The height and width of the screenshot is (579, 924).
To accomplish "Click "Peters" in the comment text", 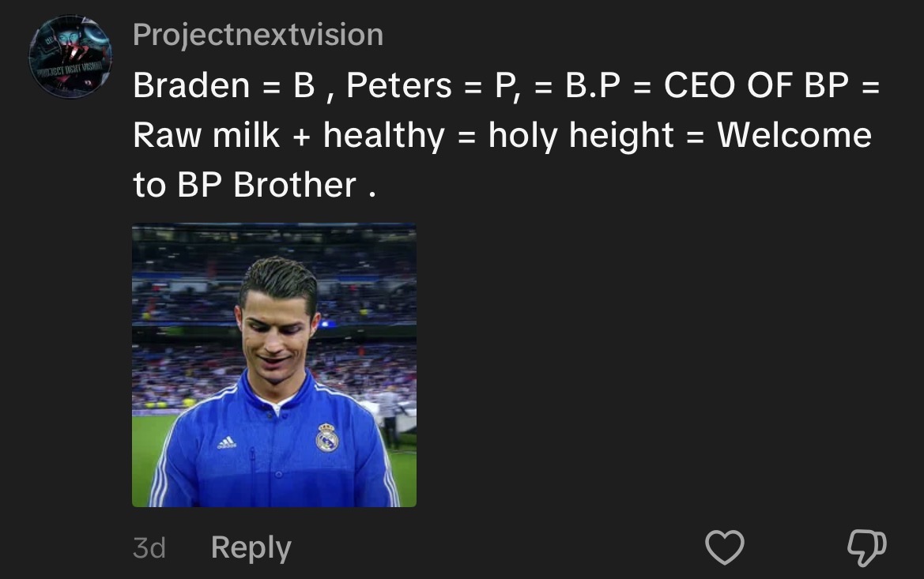I will (x=399, y=85).
